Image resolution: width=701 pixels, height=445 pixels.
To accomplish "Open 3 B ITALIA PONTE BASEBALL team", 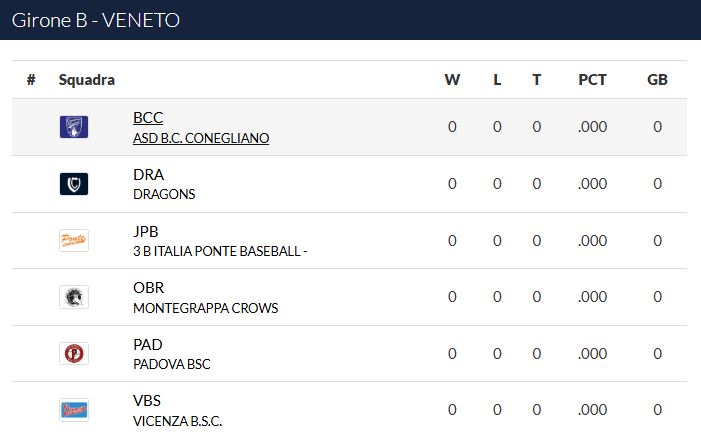I will (220, 251).
